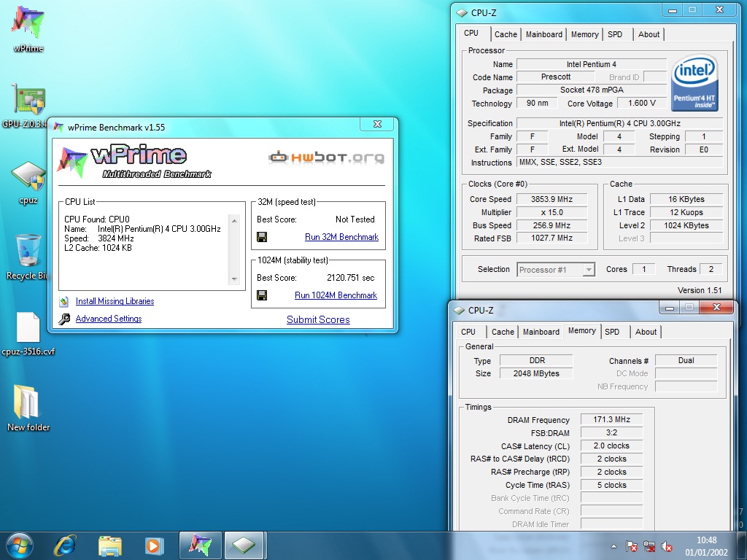Run the 32M Benchmark
Viewport: 747px width, 560px height.
(x=341, y=237)
